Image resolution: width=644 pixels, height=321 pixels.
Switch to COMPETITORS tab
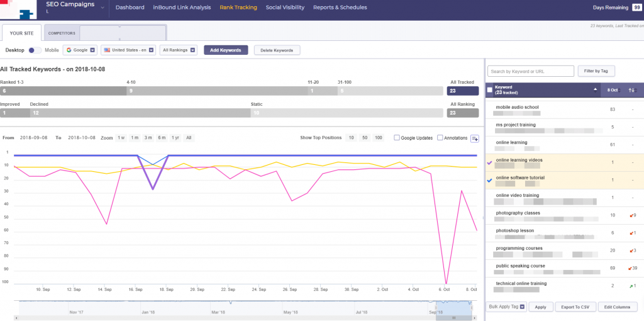point(62,33)
